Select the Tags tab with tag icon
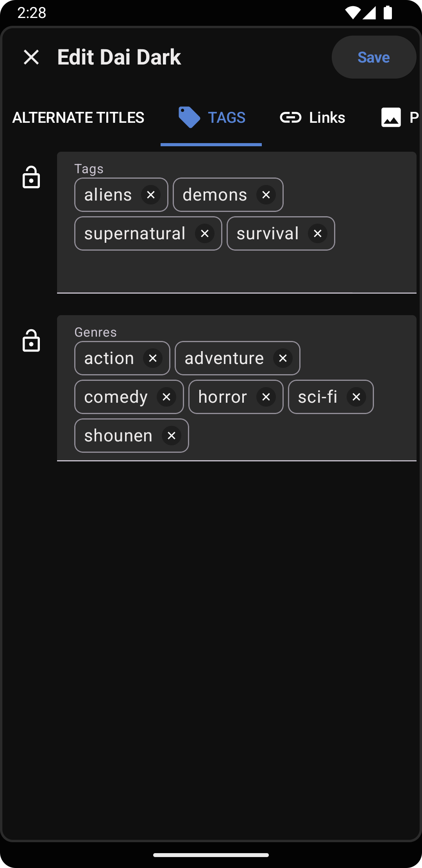Image resolution: width=422 pixels, height=868 pixels. click(x=211, y=117)
